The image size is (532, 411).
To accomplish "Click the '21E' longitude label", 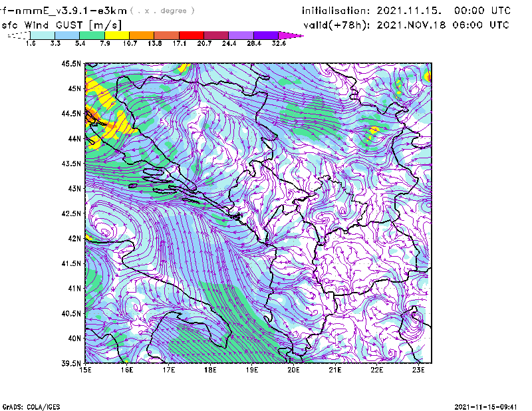I will pos(335,370).
